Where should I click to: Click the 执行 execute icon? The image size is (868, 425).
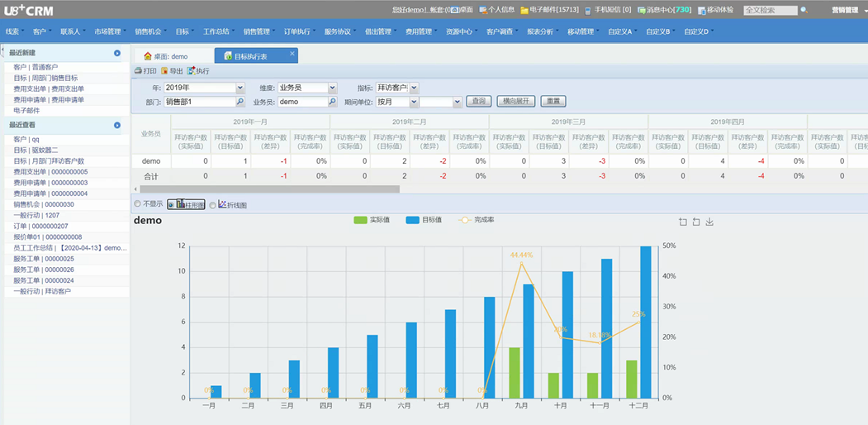[x=191, y=71]
